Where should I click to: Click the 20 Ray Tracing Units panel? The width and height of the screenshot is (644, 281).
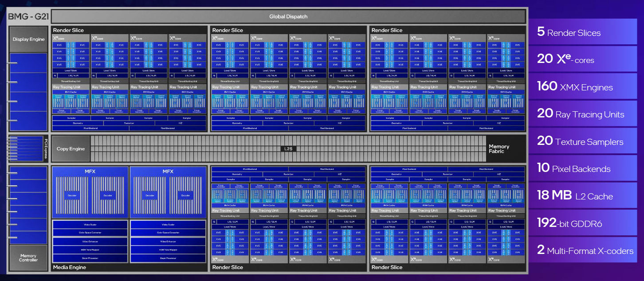coord(583,113)
